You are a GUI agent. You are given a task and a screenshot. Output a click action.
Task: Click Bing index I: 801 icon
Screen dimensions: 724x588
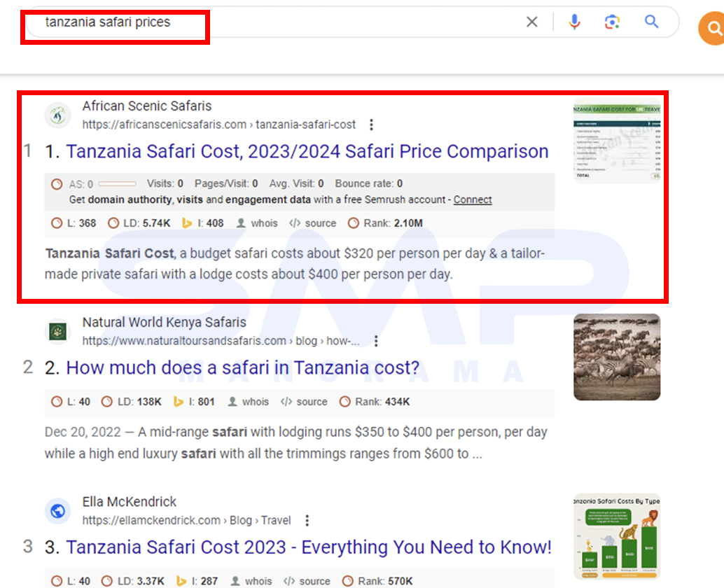(179, 402)
